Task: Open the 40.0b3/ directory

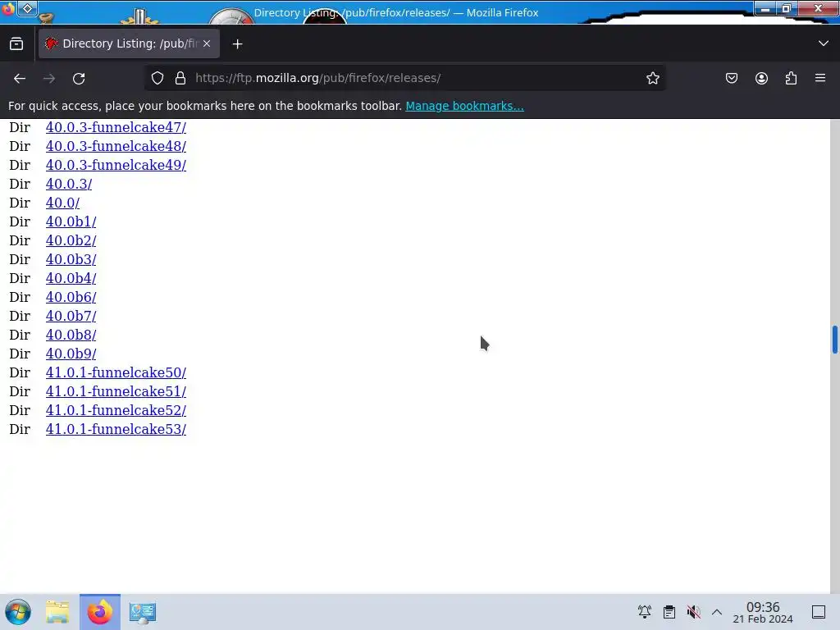Action: 71,259
